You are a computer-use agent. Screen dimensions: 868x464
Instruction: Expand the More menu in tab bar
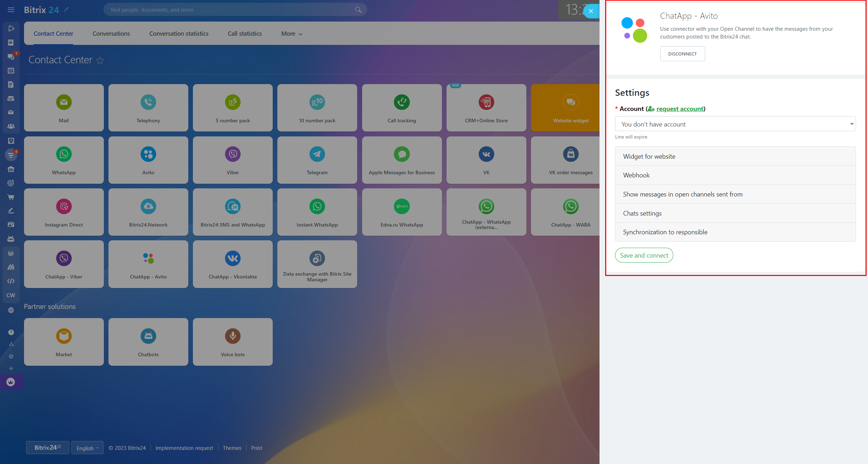click(291, 34)
